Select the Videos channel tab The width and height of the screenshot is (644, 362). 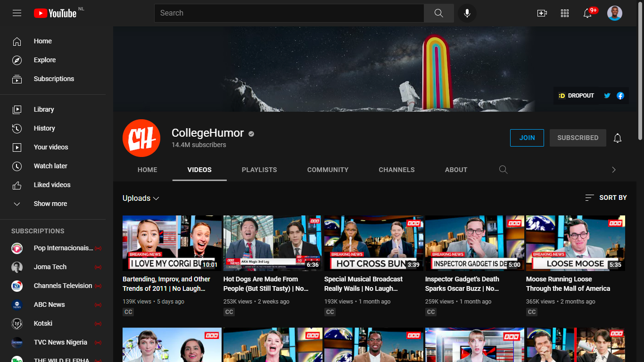tap(199, 170)
